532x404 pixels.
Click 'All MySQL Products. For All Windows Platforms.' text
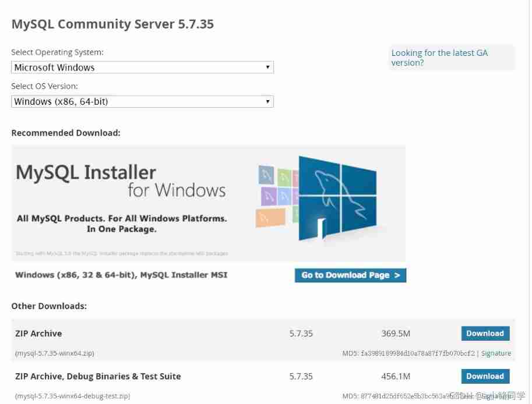(122, 218)
